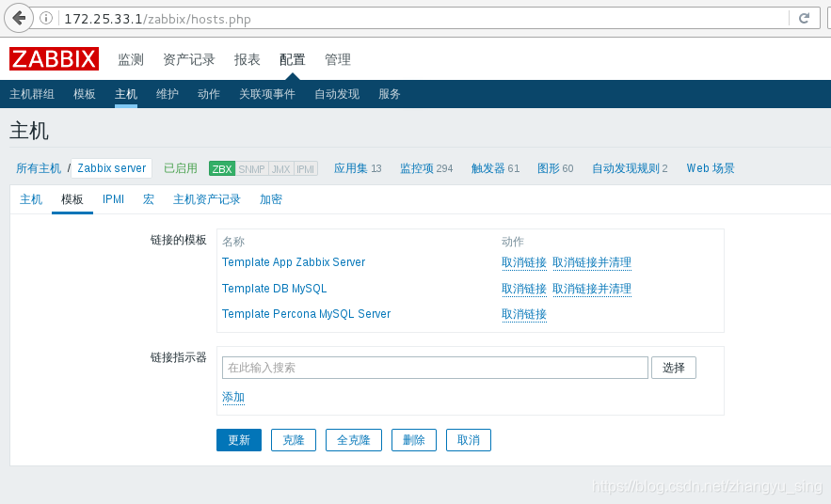The width and height of the screenshot is (831, 504).
Task: Click the 添加 link
Action: click(x=233, y=397)
